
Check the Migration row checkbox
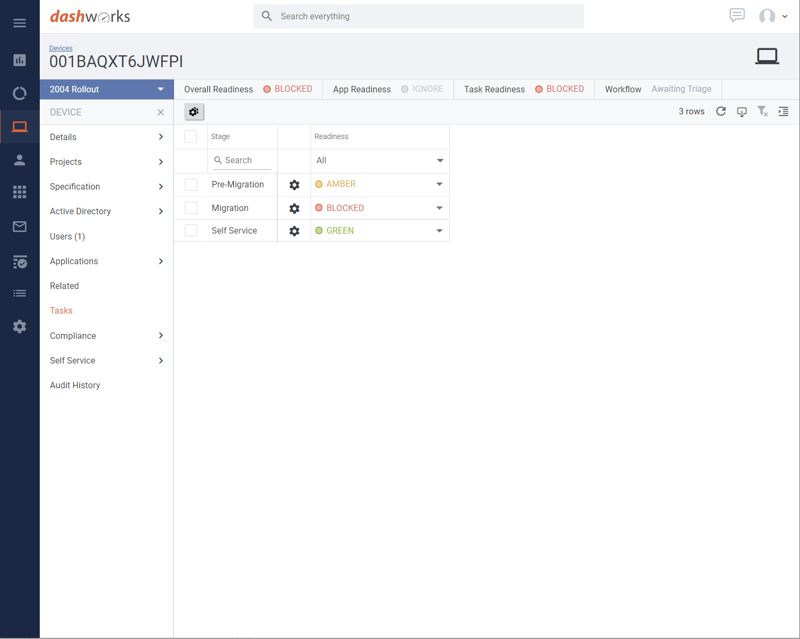coord(191,208)
